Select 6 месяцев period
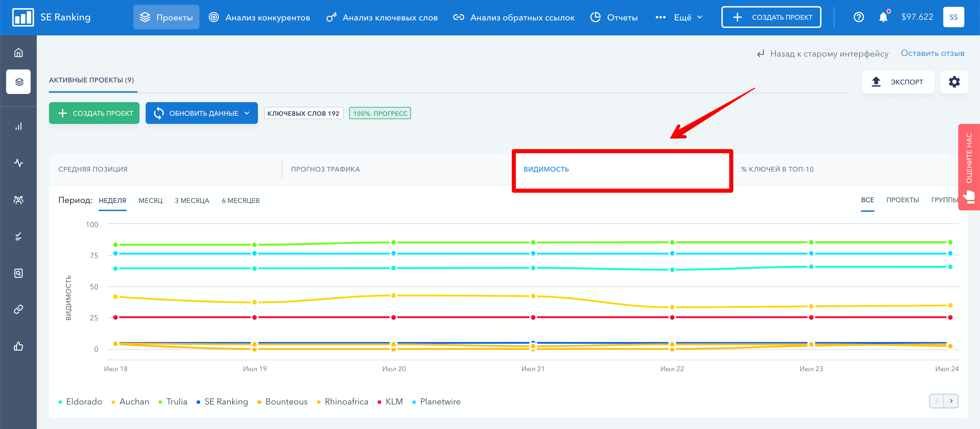 (x=241, y=201)
